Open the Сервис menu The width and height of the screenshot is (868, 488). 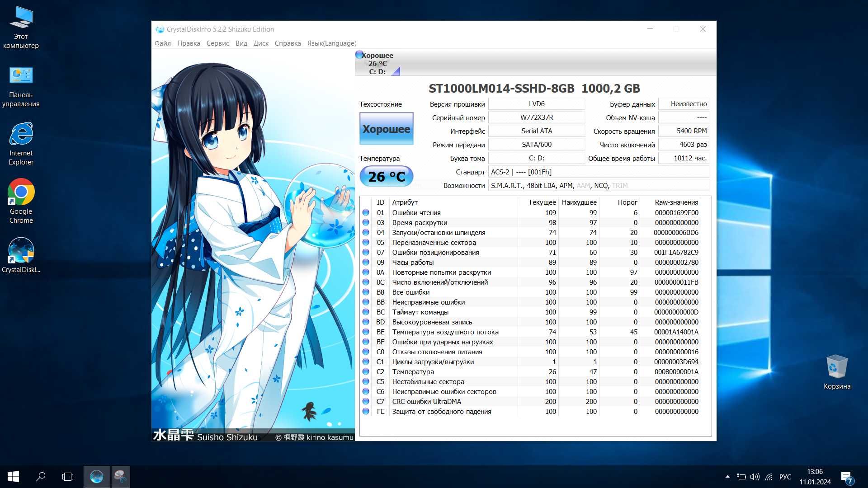pyautogui.click(x=217, y=43)
